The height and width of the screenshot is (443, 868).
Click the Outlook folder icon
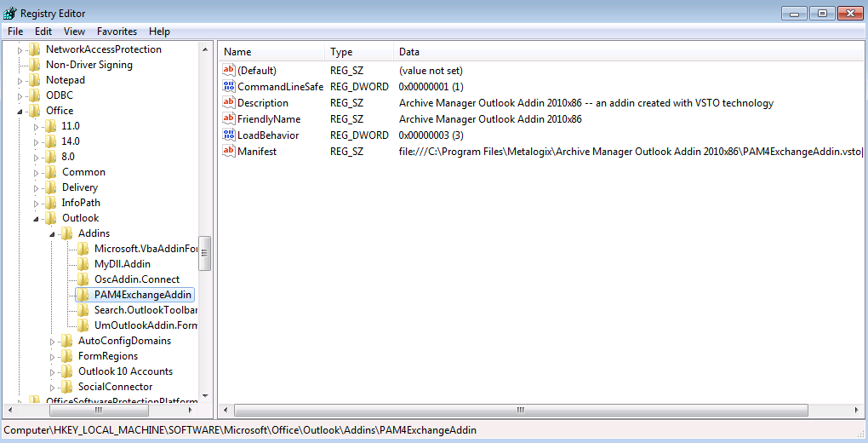51,218
